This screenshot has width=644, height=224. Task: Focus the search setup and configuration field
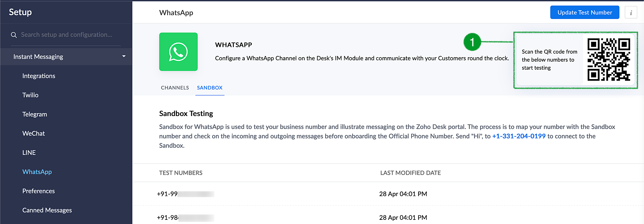(x=67, y=35)
